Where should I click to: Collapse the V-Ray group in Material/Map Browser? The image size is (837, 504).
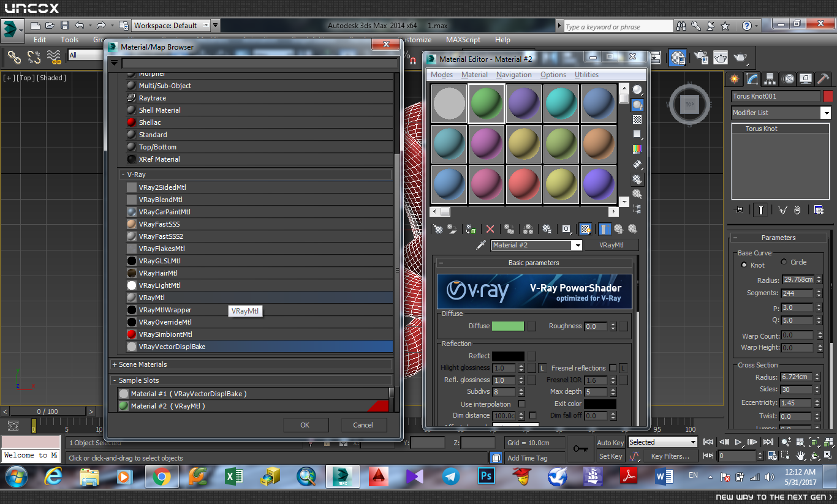[x=123, y=175]
